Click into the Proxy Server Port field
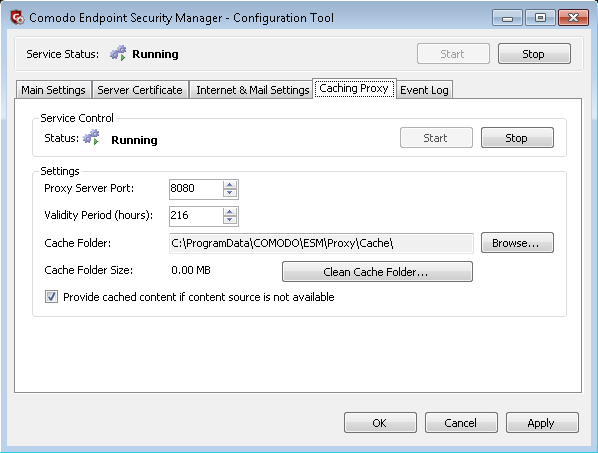This screenshot has width=598, height=453. point(196,189)
